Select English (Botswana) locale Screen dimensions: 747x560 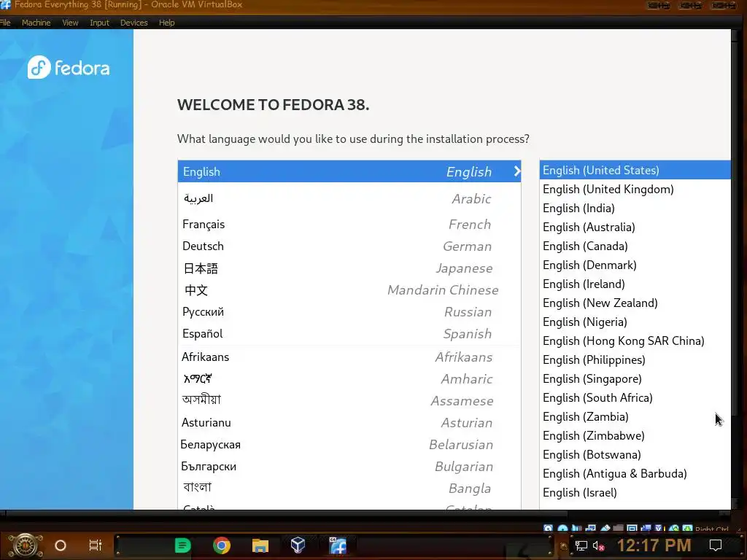pyautogui.click(x=635, y=455)
